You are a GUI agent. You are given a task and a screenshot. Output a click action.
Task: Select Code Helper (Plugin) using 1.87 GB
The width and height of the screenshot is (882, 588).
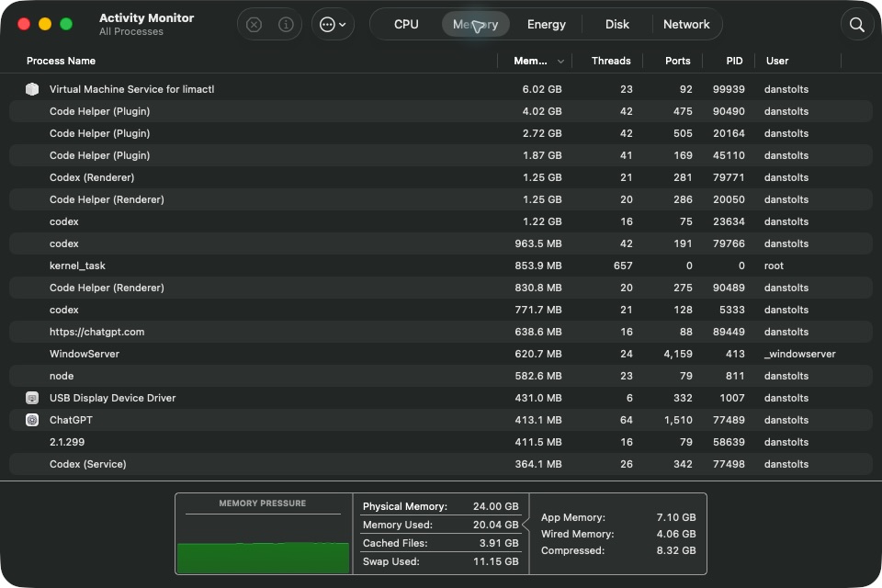(x=440, y=155)
